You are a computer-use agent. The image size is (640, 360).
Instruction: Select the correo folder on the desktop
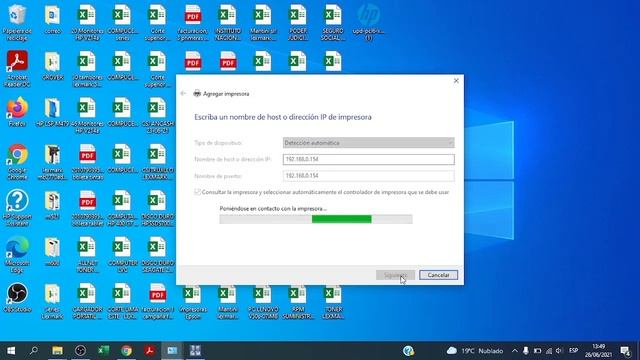52,19
